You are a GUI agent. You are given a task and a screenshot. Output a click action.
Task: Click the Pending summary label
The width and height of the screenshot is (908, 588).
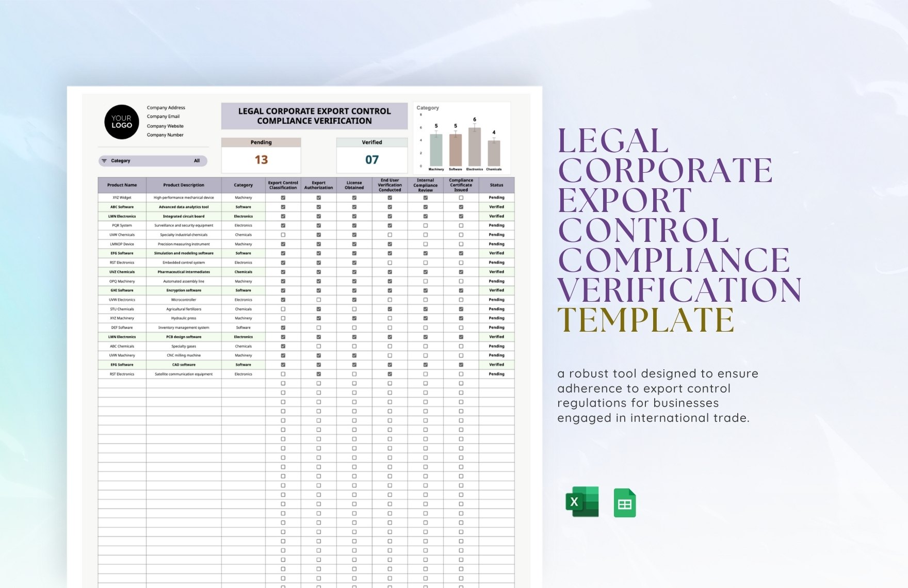tap(261, 142)
